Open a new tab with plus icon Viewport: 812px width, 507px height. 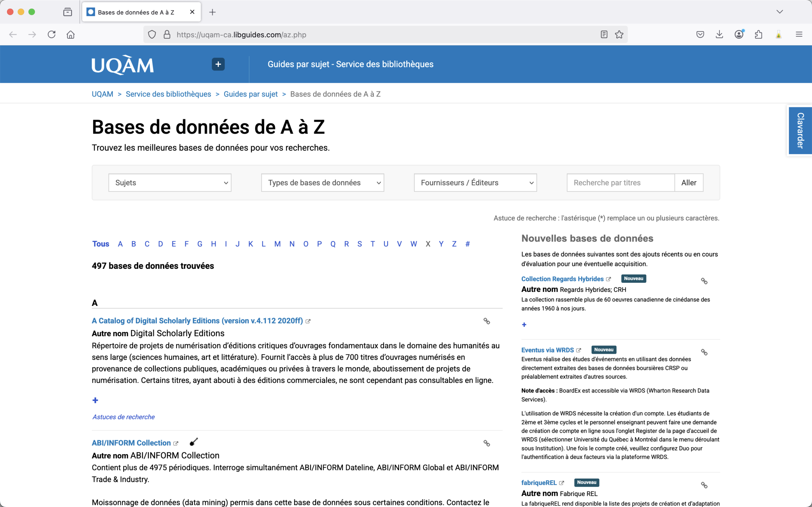(213, 12)
